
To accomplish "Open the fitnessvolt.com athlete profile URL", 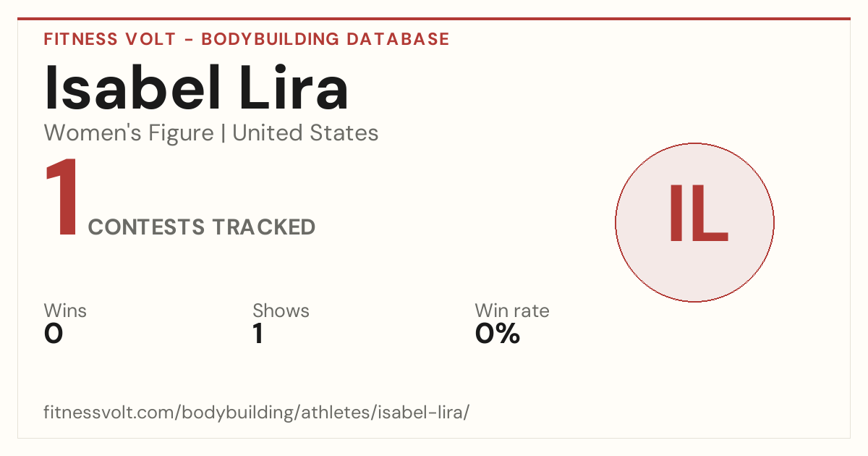I will tap(257, 413).
